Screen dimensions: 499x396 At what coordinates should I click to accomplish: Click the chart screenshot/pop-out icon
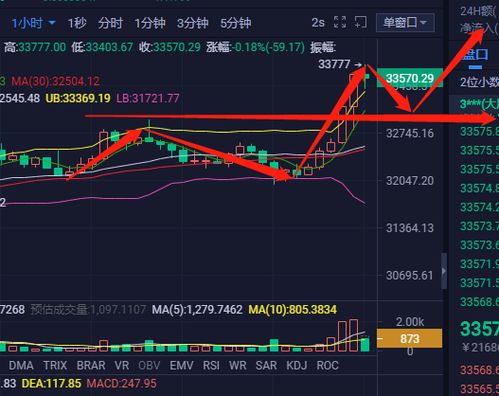[x=360, y=22]
